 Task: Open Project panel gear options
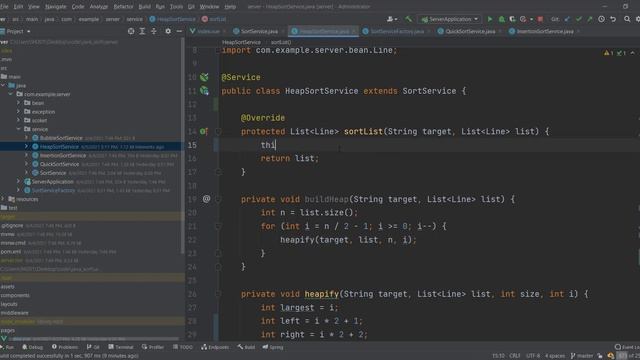168,31
